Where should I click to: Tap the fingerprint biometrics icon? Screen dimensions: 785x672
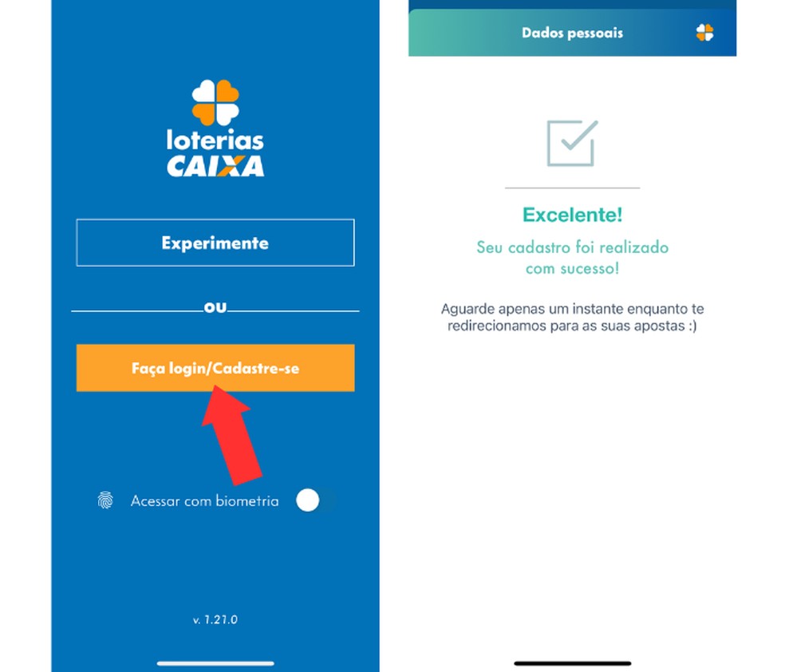click(105, 500)
